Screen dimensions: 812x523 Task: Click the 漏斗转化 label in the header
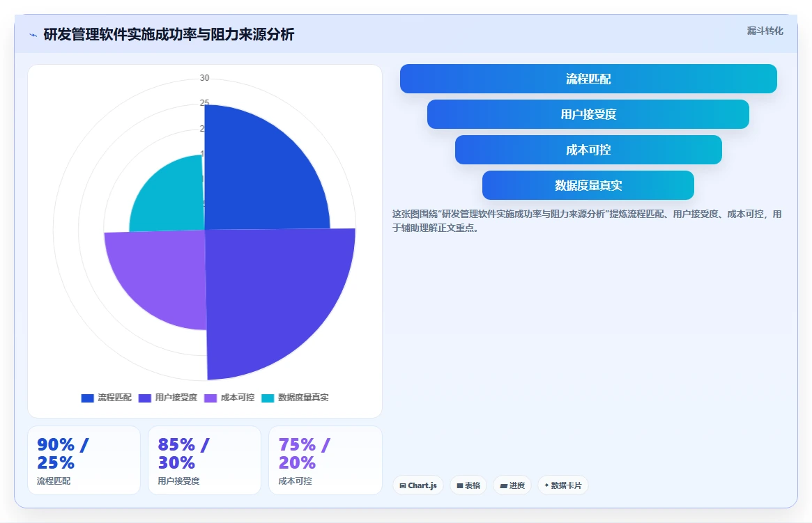765,31
